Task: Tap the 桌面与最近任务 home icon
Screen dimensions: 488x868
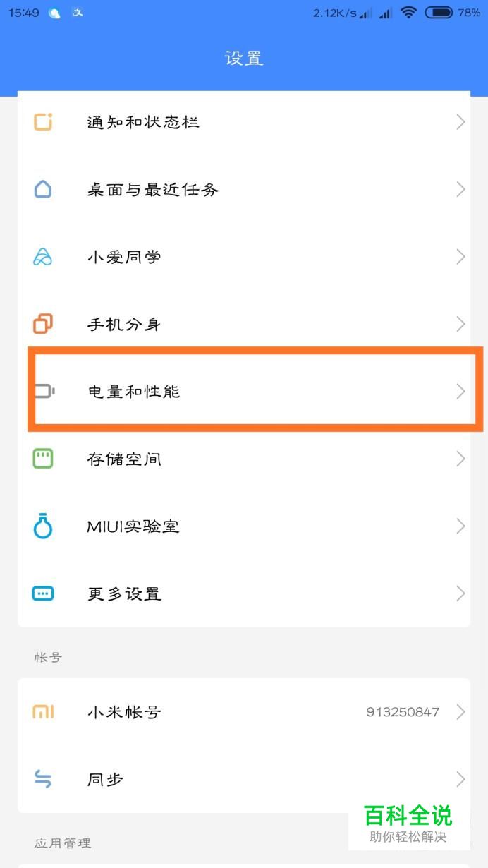Action: point(43,189)
